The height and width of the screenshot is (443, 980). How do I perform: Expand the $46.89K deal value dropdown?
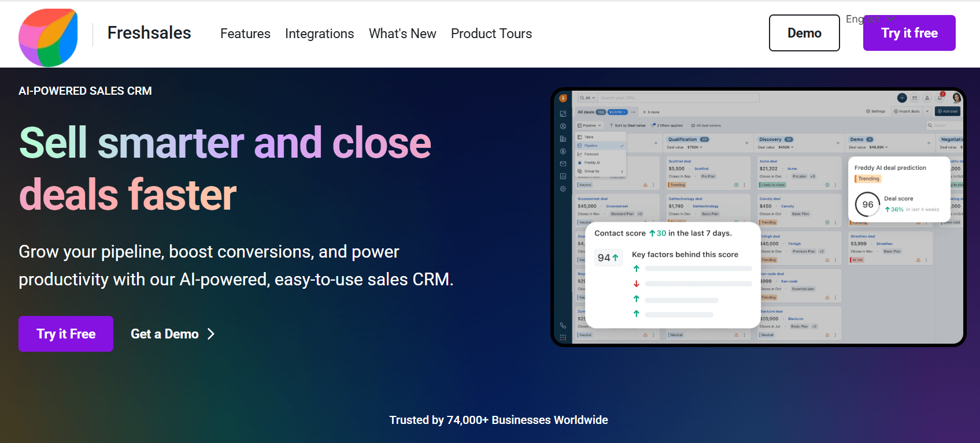878,147
